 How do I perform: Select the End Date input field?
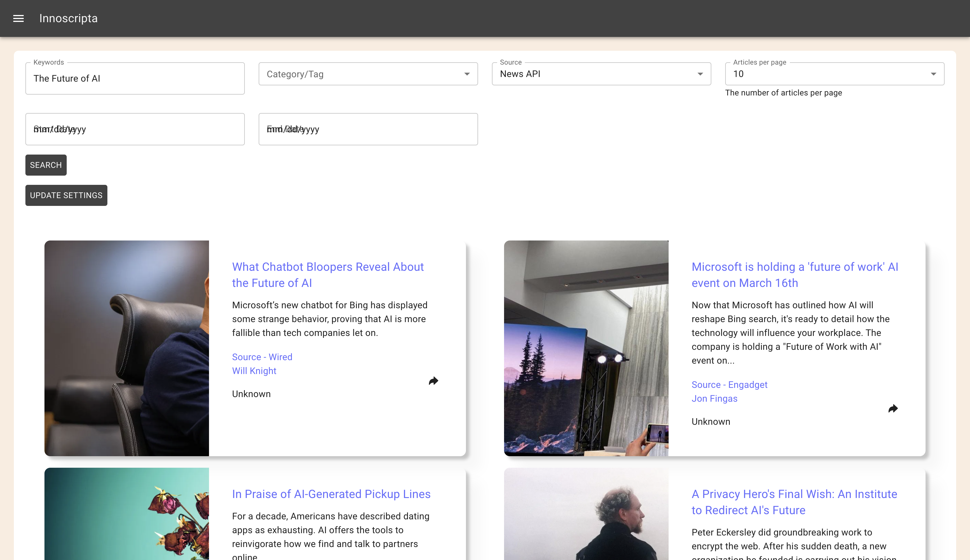[368, 129]
